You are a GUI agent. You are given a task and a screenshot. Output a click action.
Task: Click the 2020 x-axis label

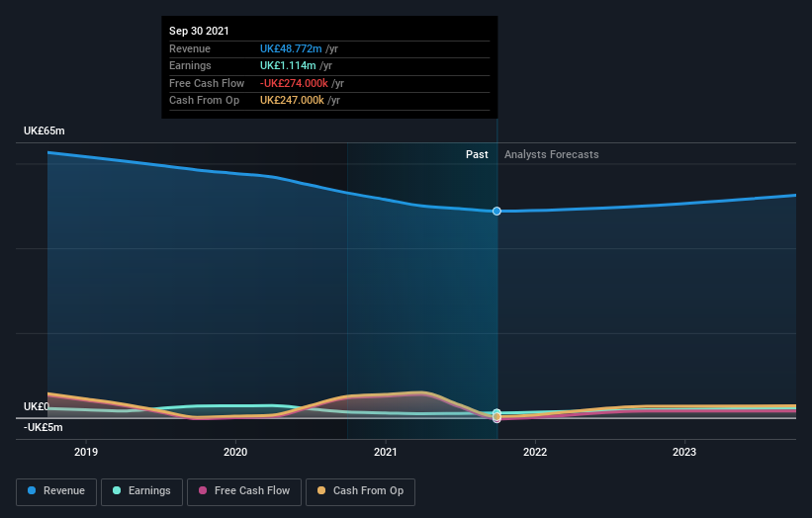pyautogui.click(x=235, y=452)
